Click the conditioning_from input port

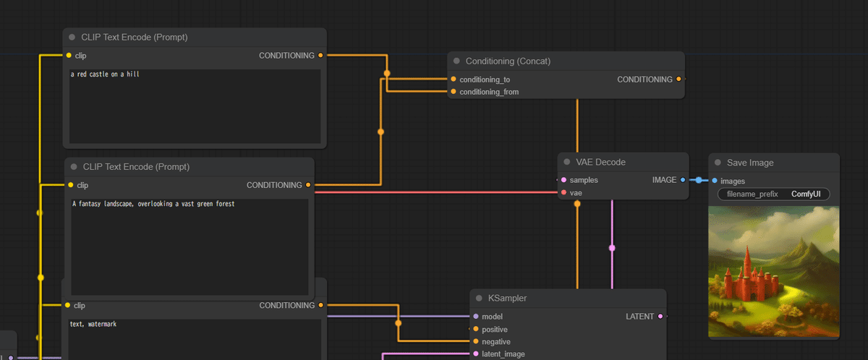click(454, 92)
